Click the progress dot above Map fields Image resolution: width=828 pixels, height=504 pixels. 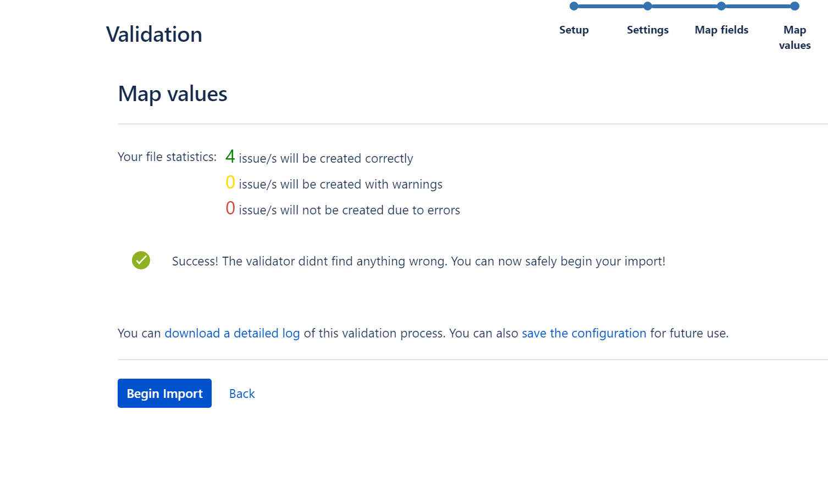(x=721, y=6)
